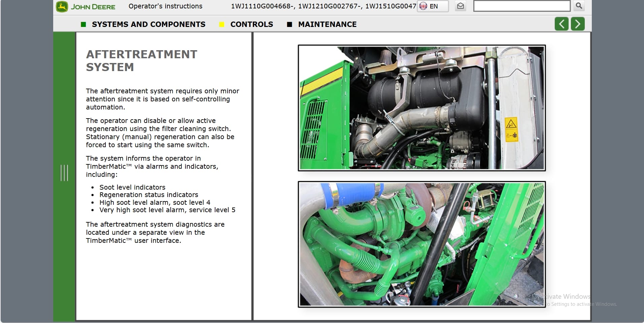This screenshot has width=644, height=323.
Task: Click the green square beside Systems and Components
Action: click(83, 24)
